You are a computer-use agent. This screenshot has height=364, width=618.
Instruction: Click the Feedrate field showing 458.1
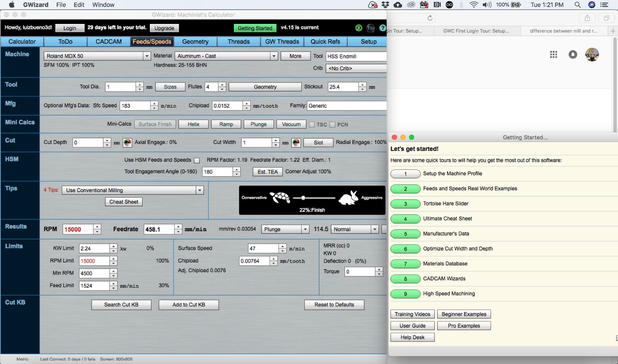pyautogui.click(x=159, y=229)
